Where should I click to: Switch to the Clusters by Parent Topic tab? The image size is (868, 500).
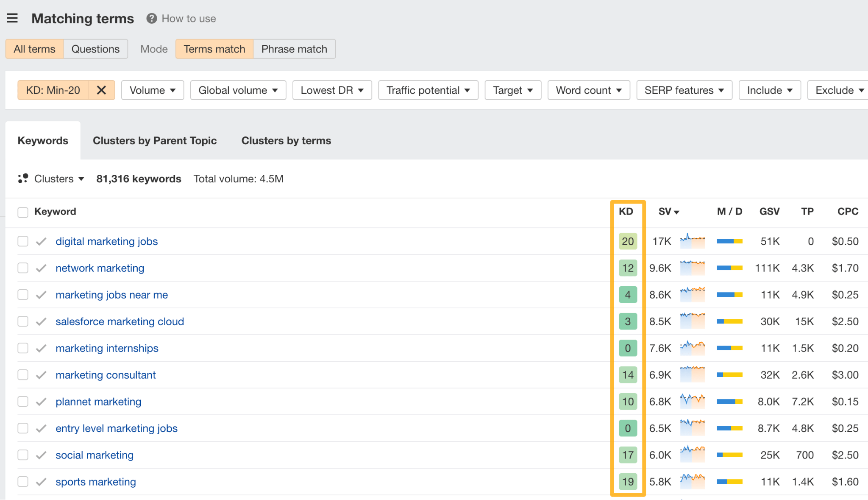(x=155, y=140)
